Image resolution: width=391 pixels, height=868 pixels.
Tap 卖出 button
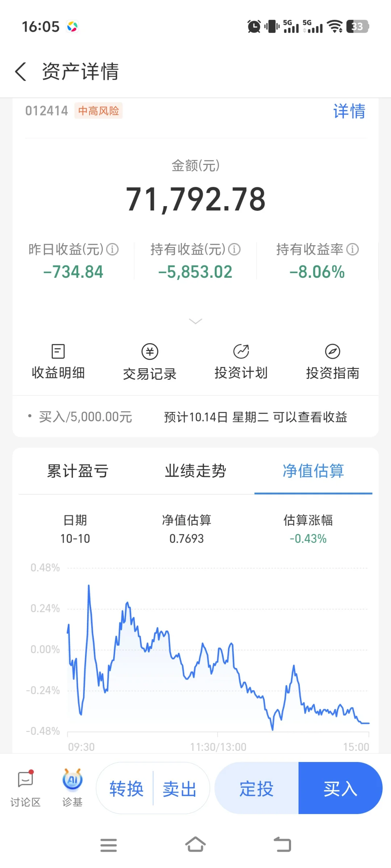point(180,789)
